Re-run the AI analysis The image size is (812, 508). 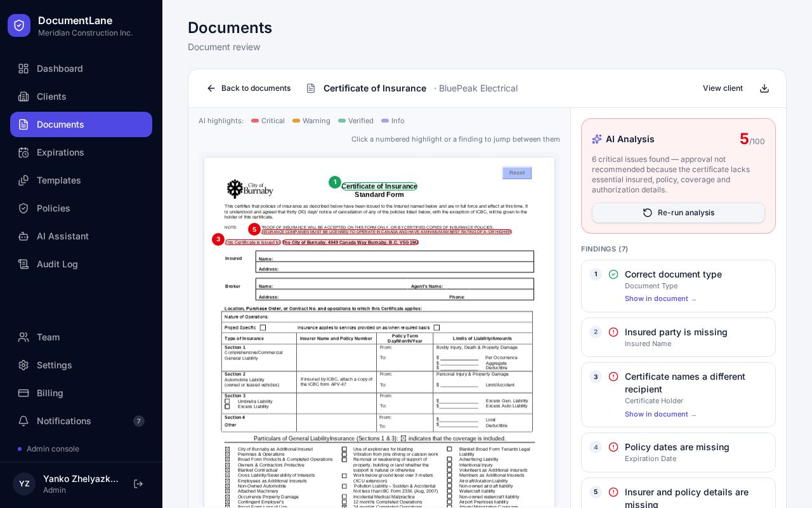click(x=678, y=213)
